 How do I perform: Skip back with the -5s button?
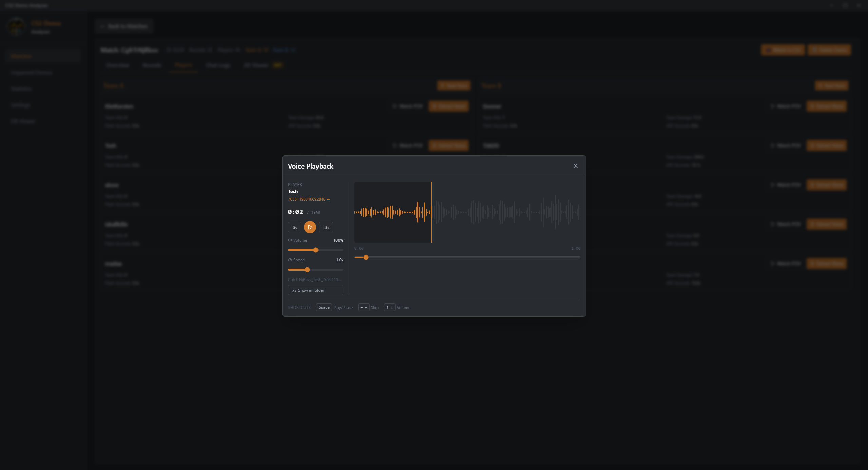point(294,227)
